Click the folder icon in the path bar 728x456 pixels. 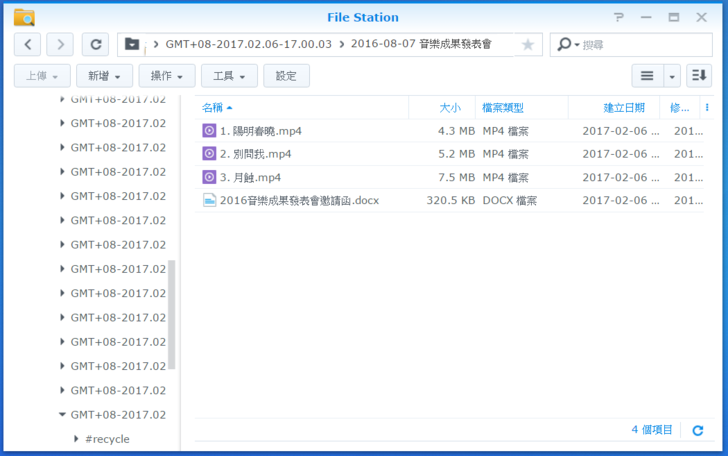coord(131,44)
